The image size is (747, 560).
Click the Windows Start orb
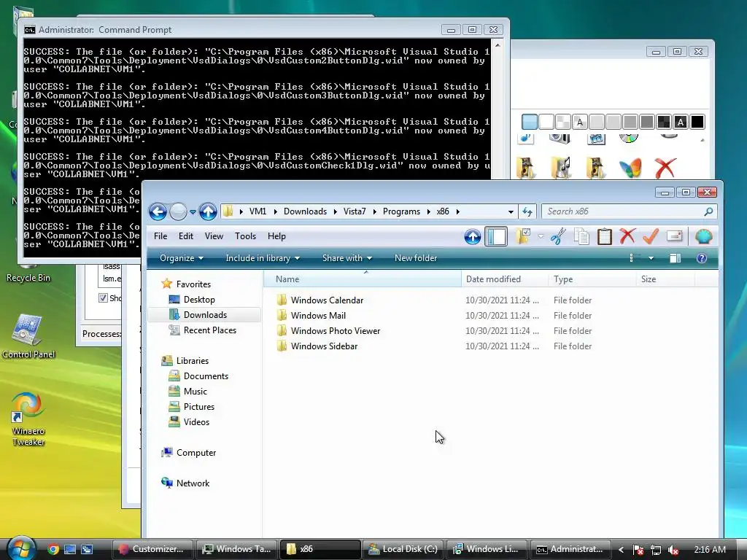[20, 548]
